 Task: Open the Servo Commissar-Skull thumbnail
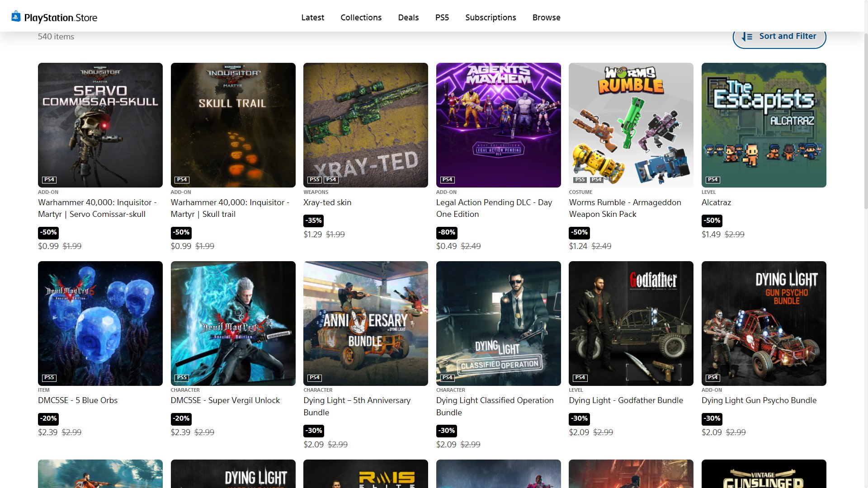pos(100,125)
